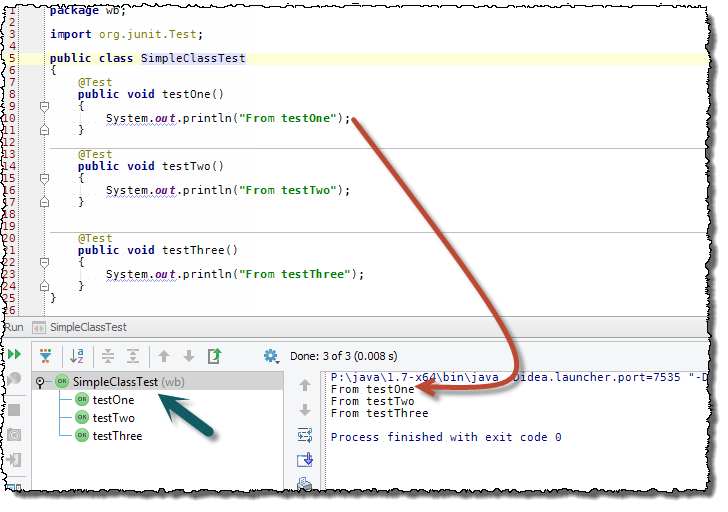Toggle alphabetical sorting of test results

tap(76, 356)
